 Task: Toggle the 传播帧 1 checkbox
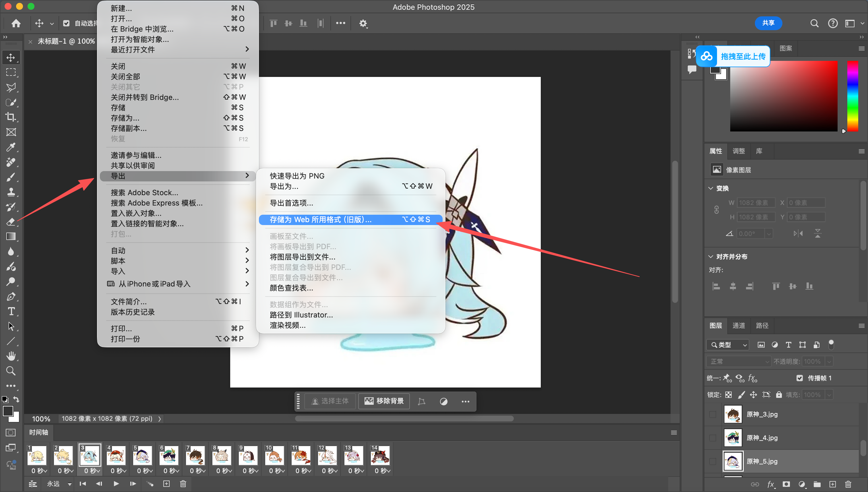(x=799, y=378)
